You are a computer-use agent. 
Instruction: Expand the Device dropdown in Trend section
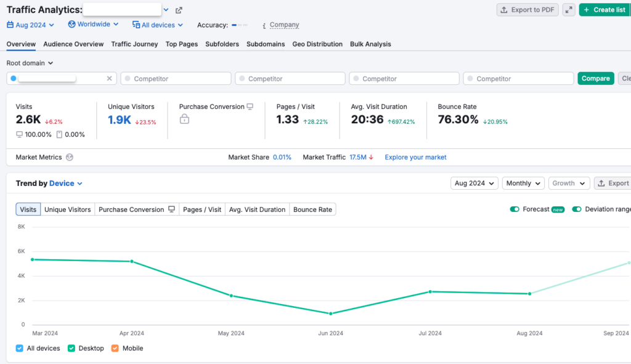pyautogui.click(x=65, y=183)
